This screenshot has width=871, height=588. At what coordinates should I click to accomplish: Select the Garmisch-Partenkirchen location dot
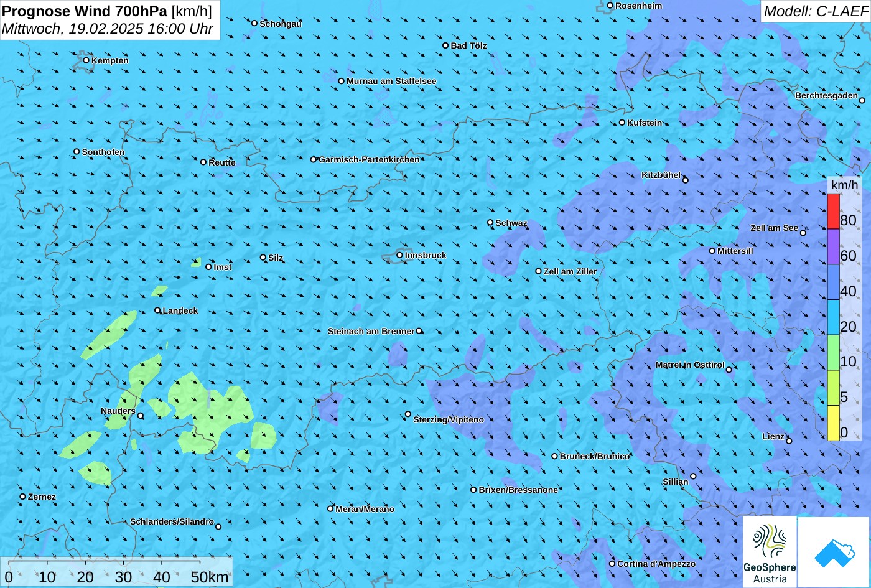[313, 159]
